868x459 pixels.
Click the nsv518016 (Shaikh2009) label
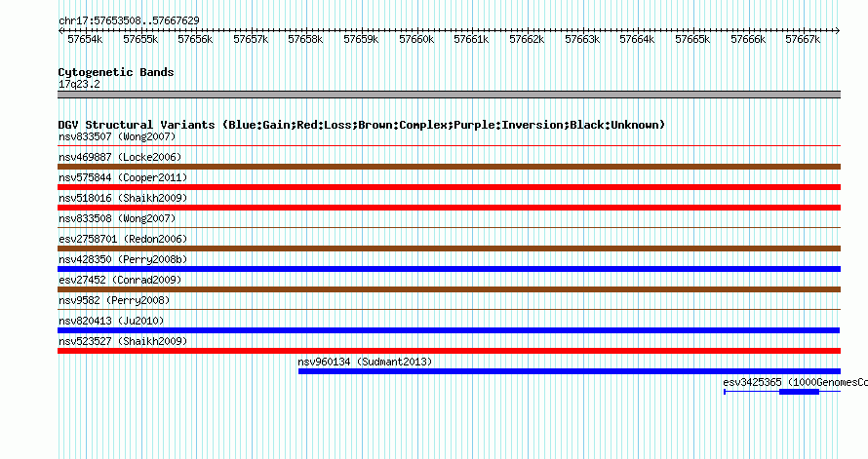pos(123,198)
